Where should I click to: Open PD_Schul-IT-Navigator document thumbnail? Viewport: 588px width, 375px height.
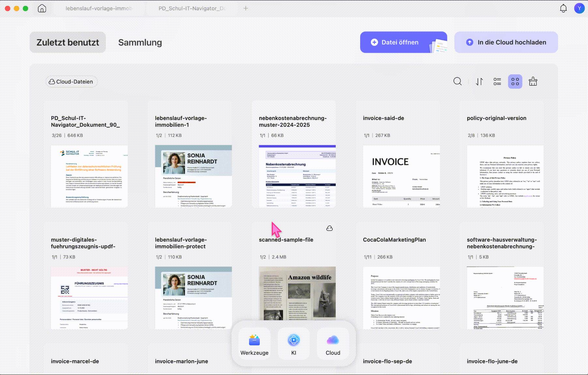89,176
